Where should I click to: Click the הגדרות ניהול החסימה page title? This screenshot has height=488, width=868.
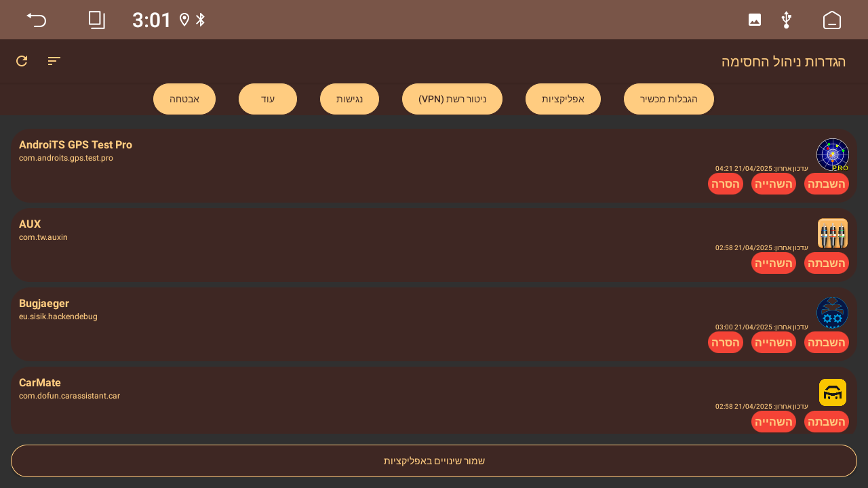784,61
